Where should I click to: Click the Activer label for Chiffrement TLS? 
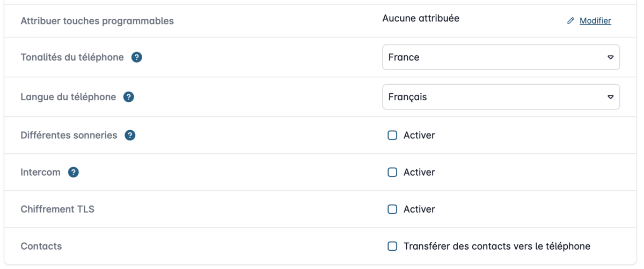pos(419,209)
